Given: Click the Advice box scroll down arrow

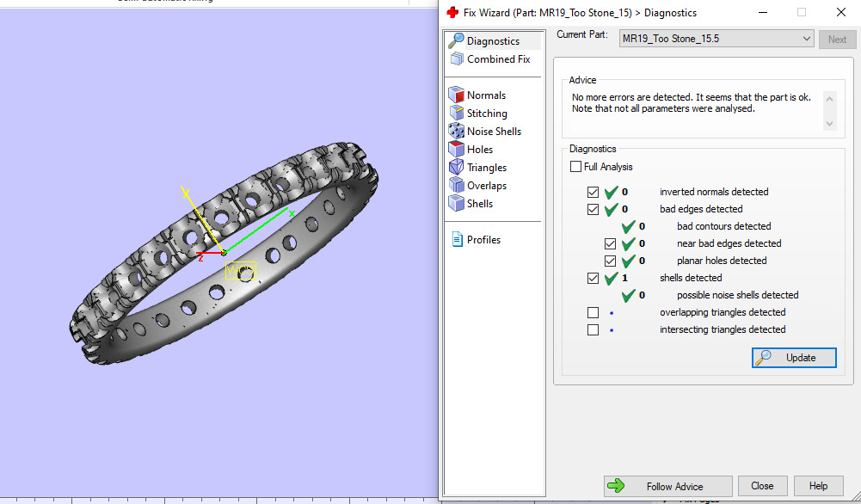Looking at the screenshot, I should 830,124.
